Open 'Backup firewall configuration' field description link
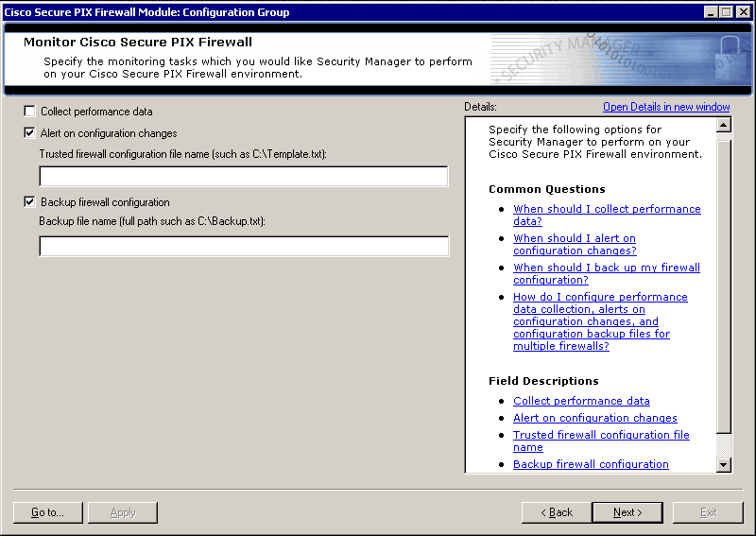756x536 pixels. 591,464
